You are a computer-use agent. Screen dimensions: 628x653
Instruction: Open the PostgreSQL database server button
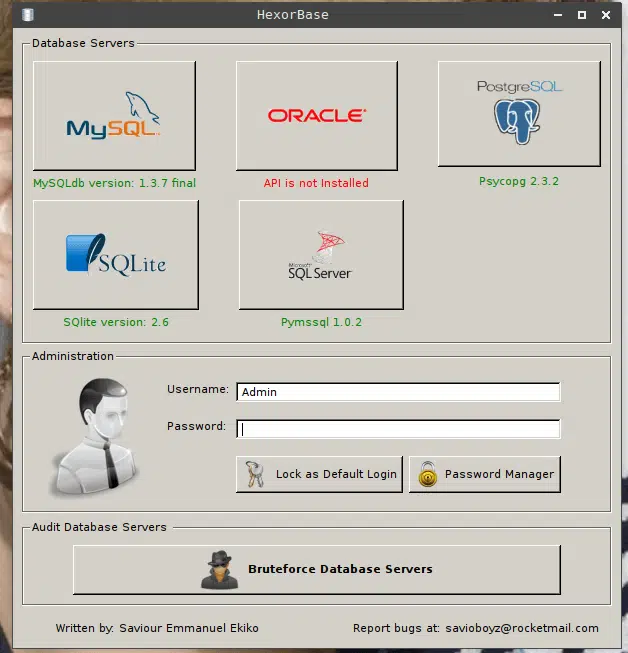click(519, 114)
